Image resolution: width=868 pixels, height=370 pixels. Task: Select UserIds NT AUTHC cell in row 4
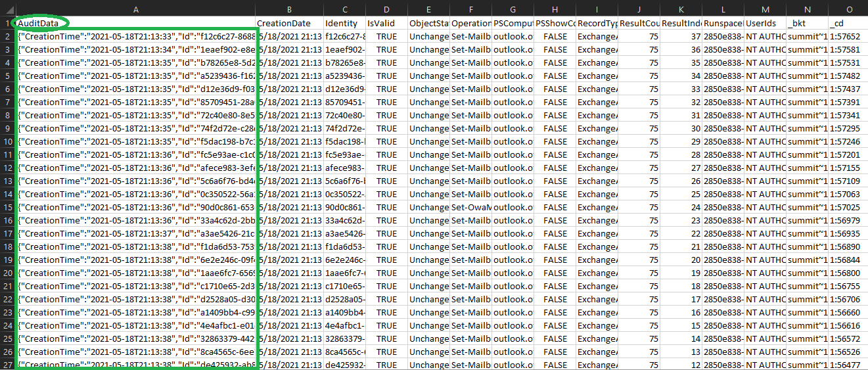click(765, 62)
